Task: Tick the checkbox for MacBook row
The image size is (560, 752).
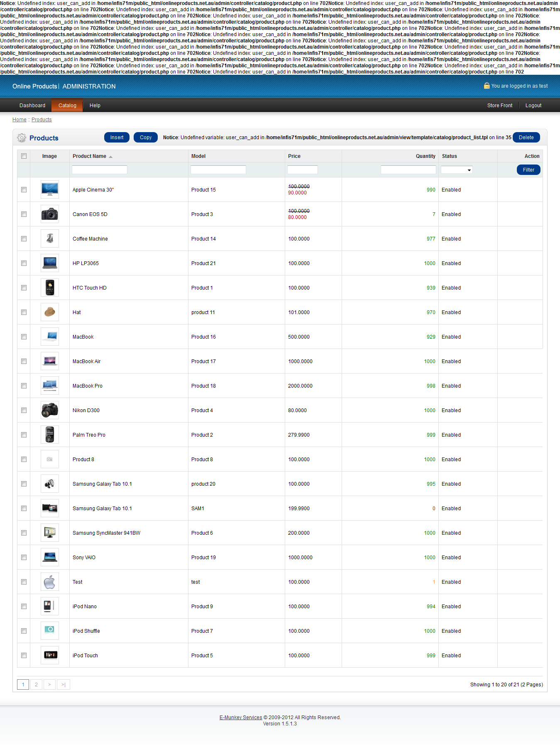Action: coord(24,337)
